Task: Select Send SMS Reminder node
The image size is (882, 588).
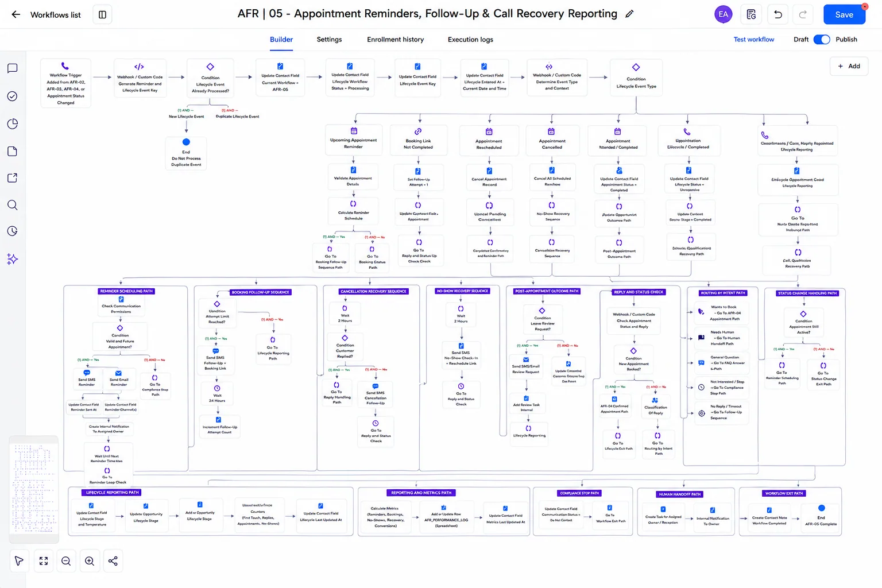Action: [87, 378]
